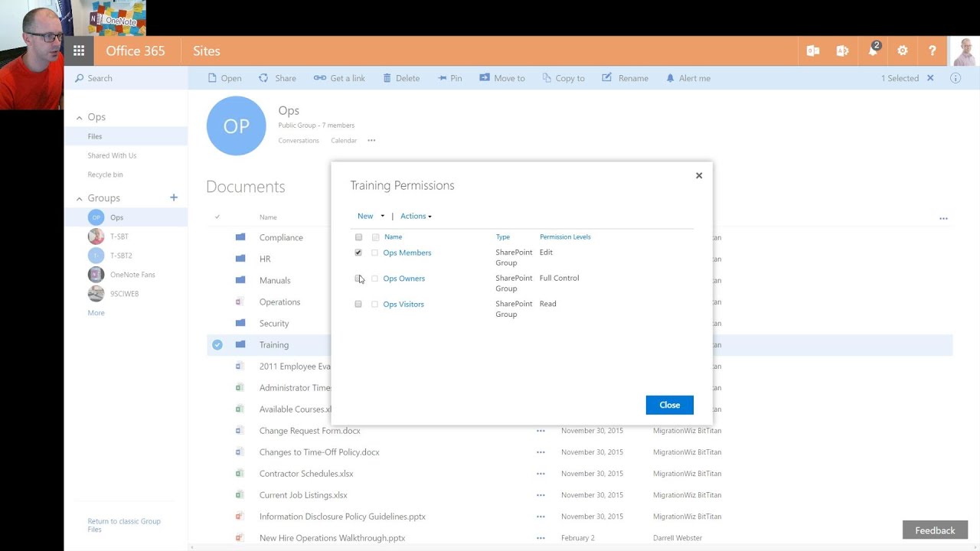Open the Manuals folder icon
Image resolution: width=980 pixels, height=551 pixels.
coord(240,280)
